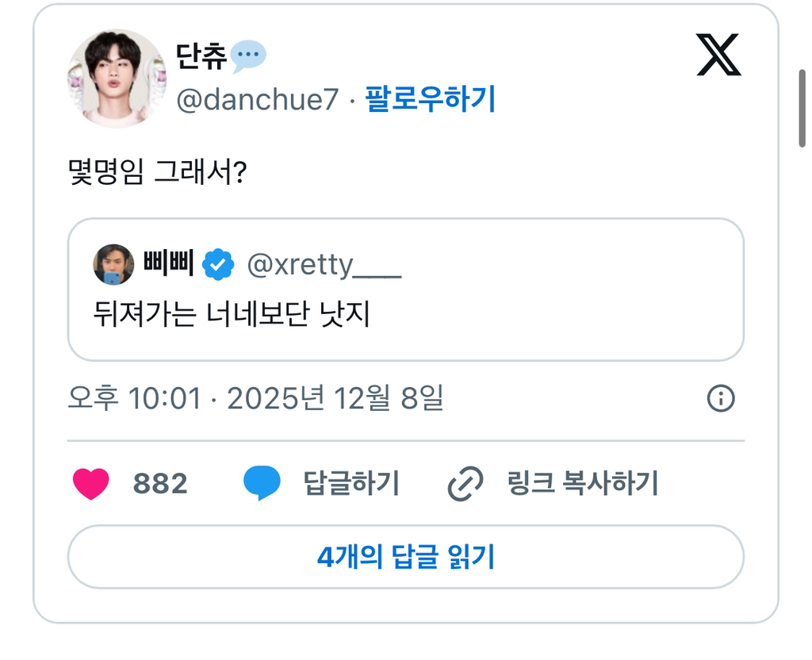Open the @danchue7 handle link
The height and width of the screenshot is (660, 812).
pyautogui.click(x=257, y=100)
